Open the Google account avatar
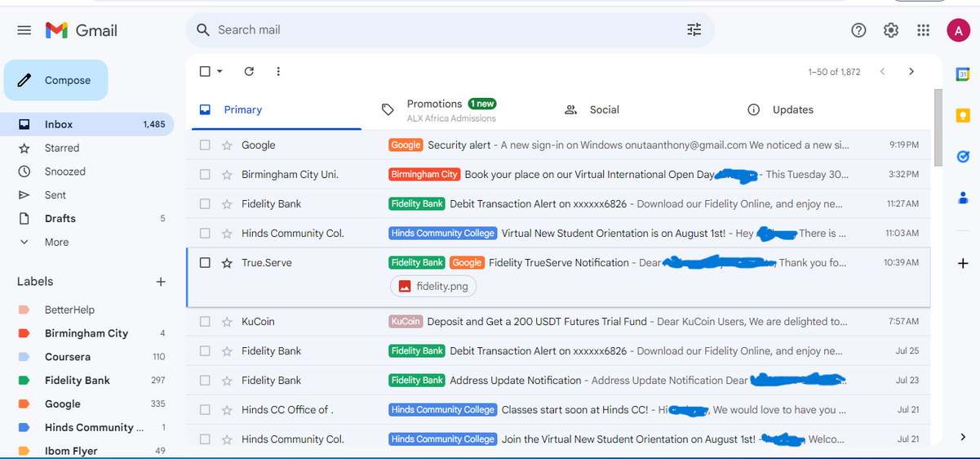980x459 pixels. [x=958, y=30]
